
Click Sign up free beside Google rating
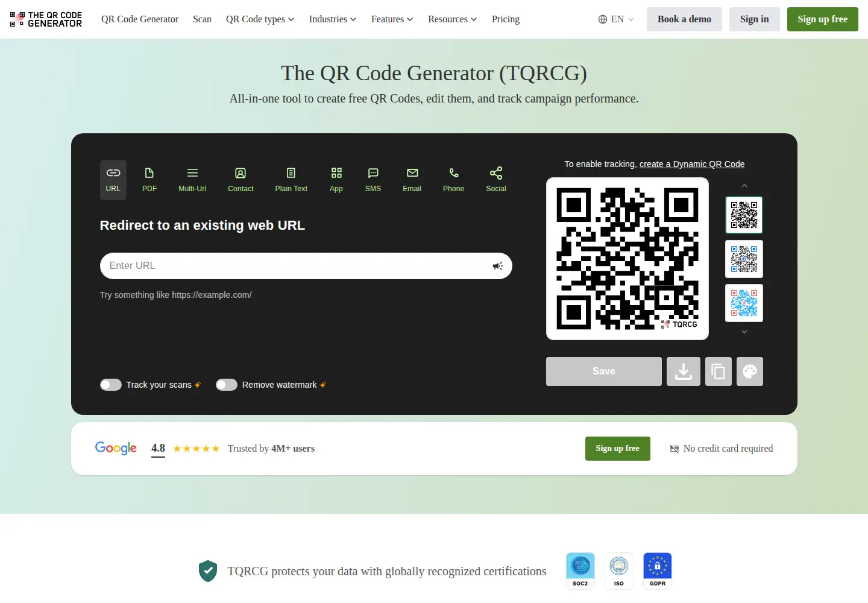tap(618, 449)
